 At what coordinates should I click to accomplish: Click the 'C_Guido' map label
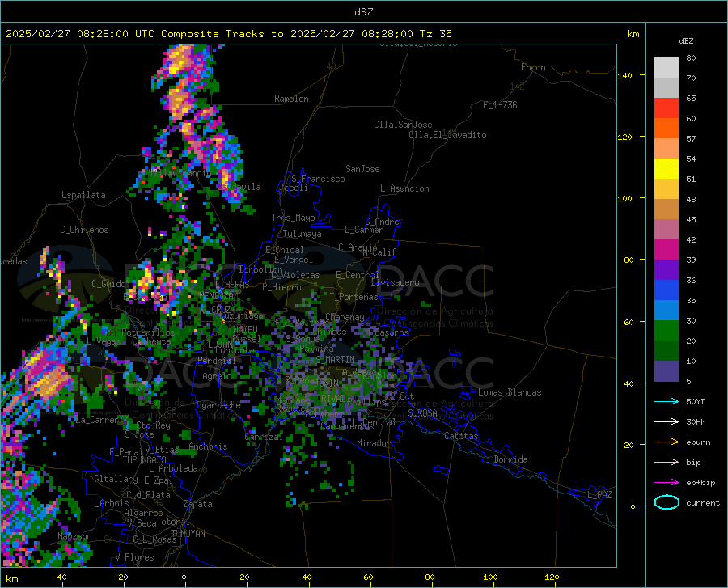pyautogui.click(x=108, y=284)
